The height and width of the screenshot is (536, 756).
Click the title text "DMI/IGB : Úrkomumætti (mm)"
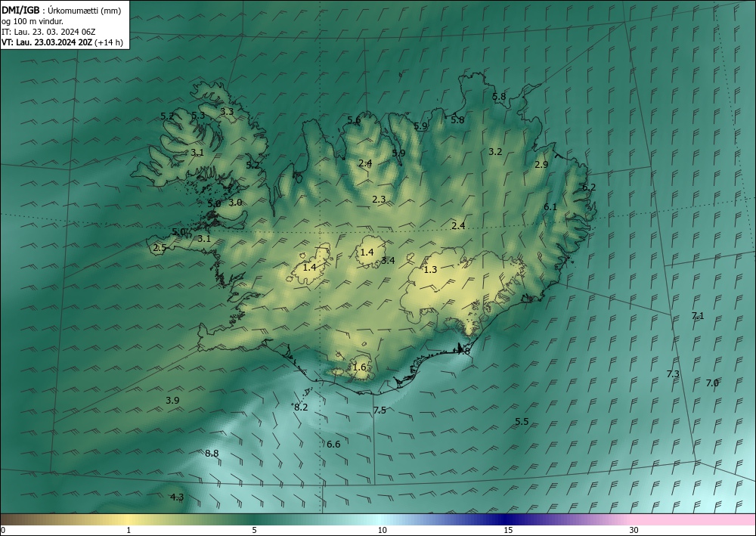pos(61,11)
